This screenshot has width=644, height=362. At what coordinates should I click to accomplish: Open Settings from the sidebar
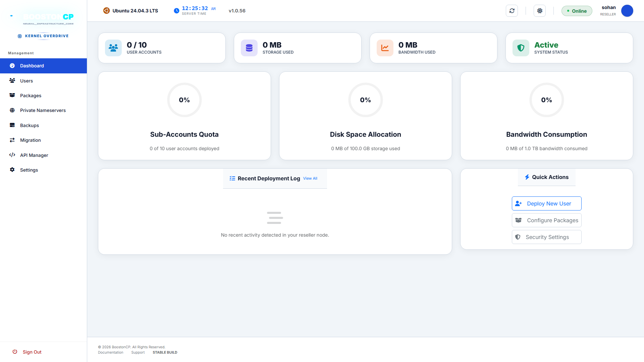click(44, 170)
